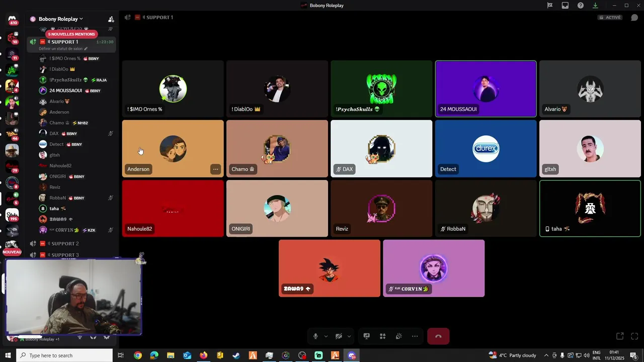644x362 pixels.
Task: Open the NOUVEAU badge server icon
Action: point(12,247)
